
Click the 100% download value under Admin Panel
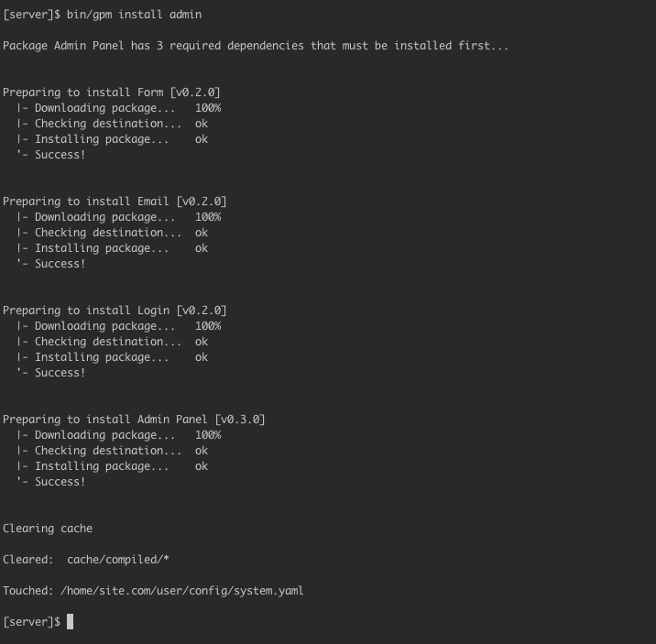point(208,435)
